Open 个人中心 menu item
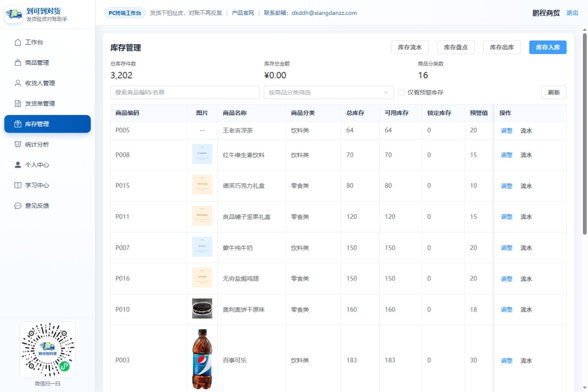This screenshot has height=392, width=588. [48, 165]
